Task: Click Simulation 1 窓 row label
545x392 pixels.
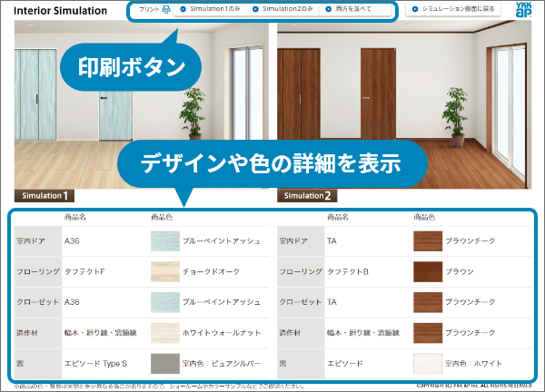Action: point(20,364)
